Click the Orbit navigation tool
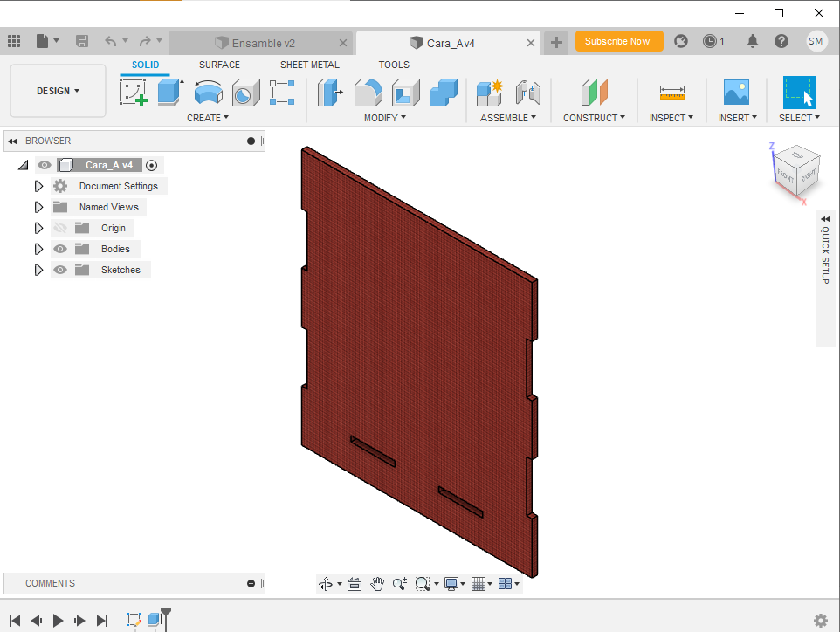Image resolution: width=840 pixels, height=632 pixels. point(326,584)
